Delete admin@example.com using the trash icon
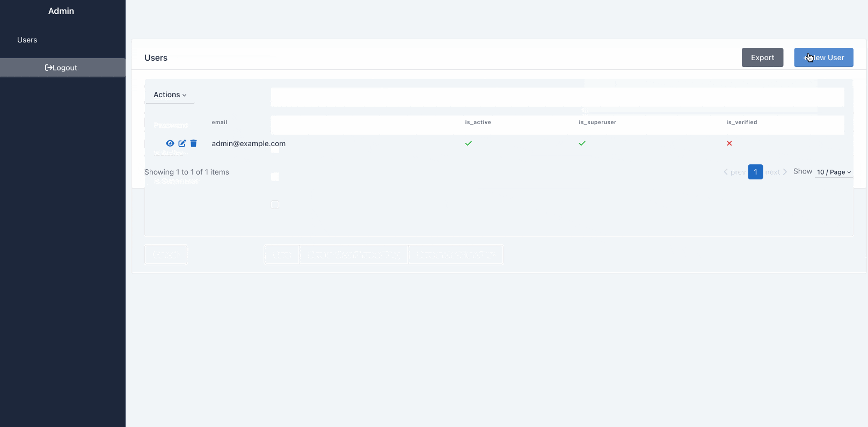This screenshot has height=427, width=868. coord(194,143)
